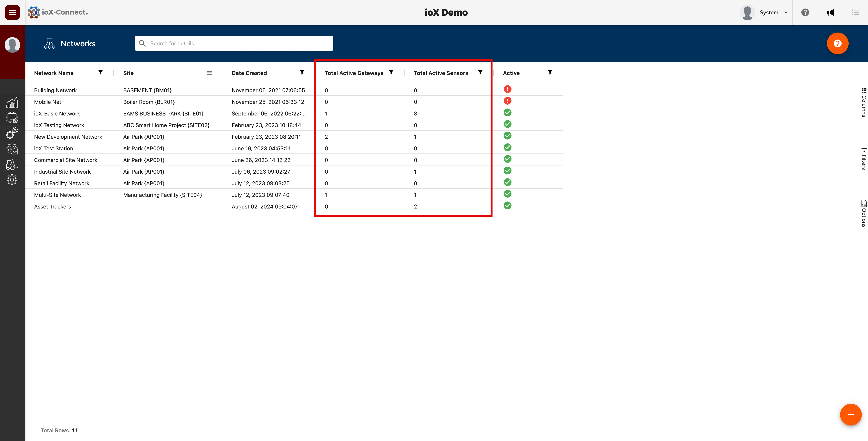Open the Columns side panel tab
868x441 pixels.
click(864, 102)
